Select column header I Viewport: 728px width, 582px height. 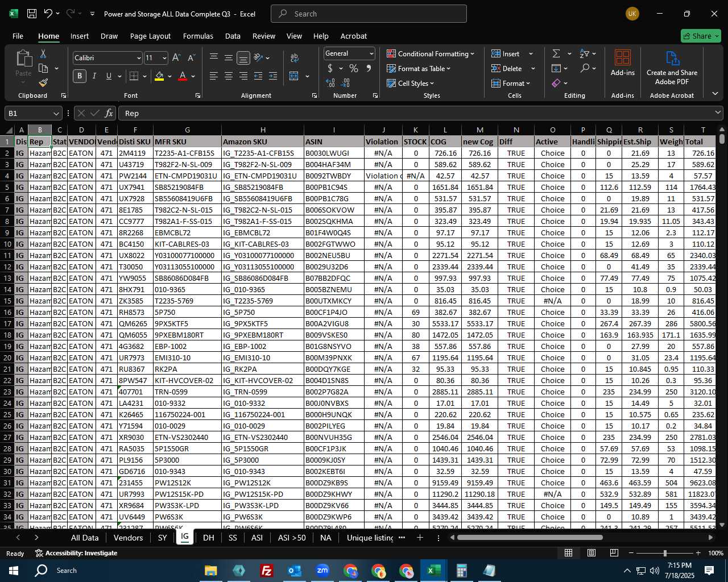tap(334, 130)
